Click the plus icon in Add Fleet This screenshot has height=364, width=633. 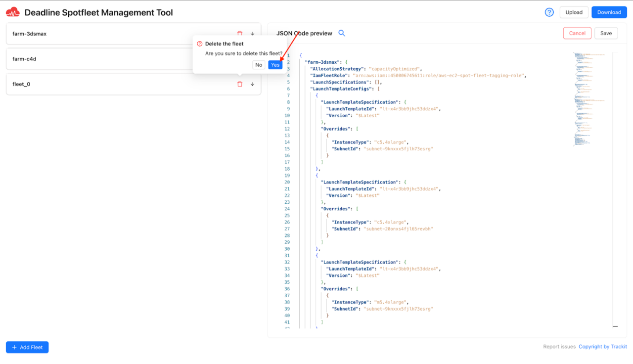(x=14, y=348)
